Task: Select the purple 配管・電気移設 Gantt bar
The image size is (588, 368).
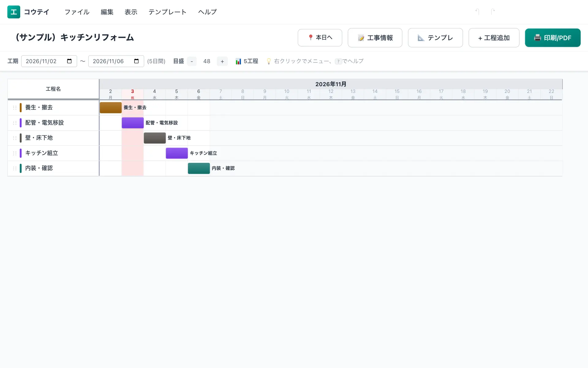Action: 133,123
